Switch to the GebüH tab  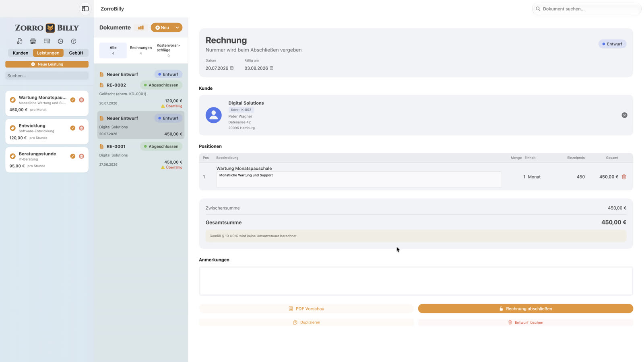coord(76,53)
